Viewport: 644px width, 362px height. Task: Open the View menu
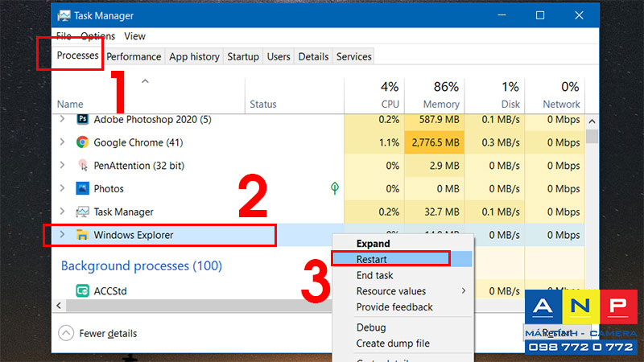(x=134, y=36)
